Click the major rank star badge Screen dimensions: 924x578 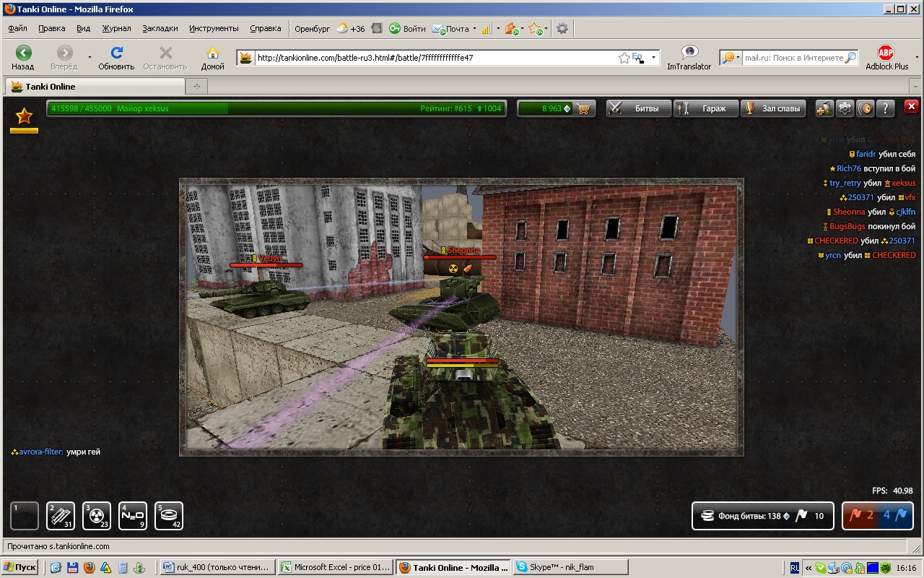(x=24, y=117)
